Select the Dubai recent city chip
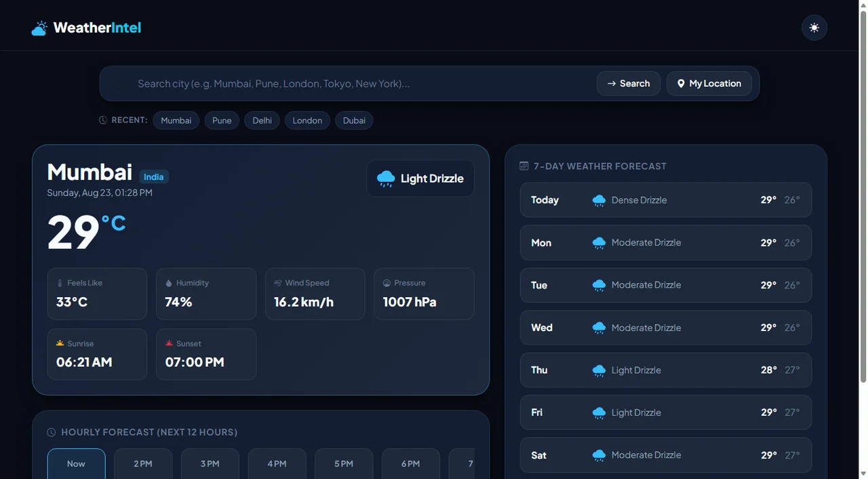 point(354,120)
